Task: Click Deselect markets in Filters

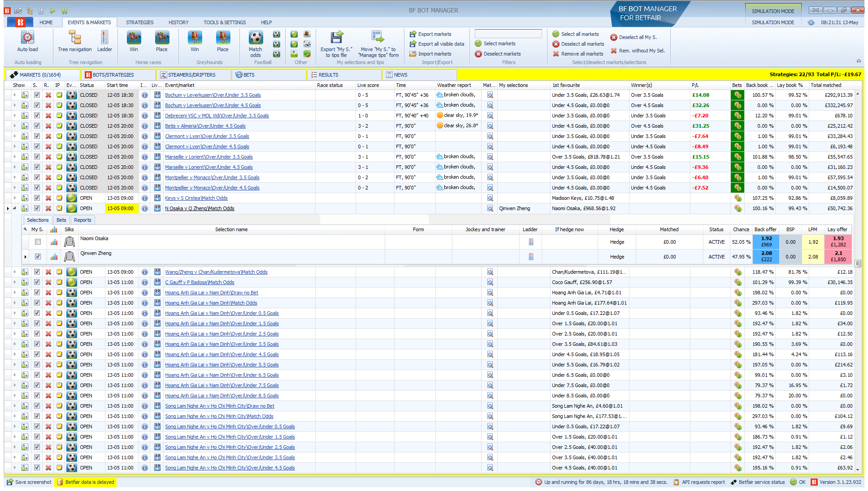Action: coord(498,54)
